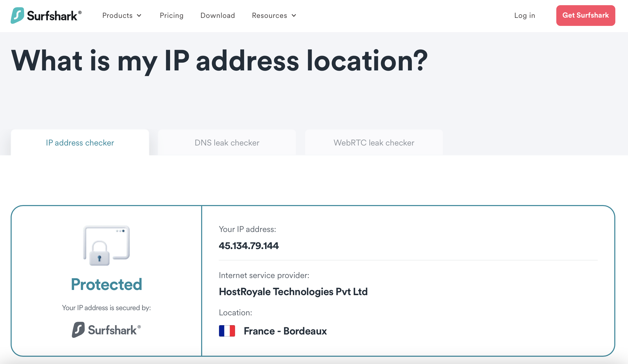The height and width of the screenshot is (364, 628).
Task: Switch to WebRTC leak checker tab
Action: [374, 143]
